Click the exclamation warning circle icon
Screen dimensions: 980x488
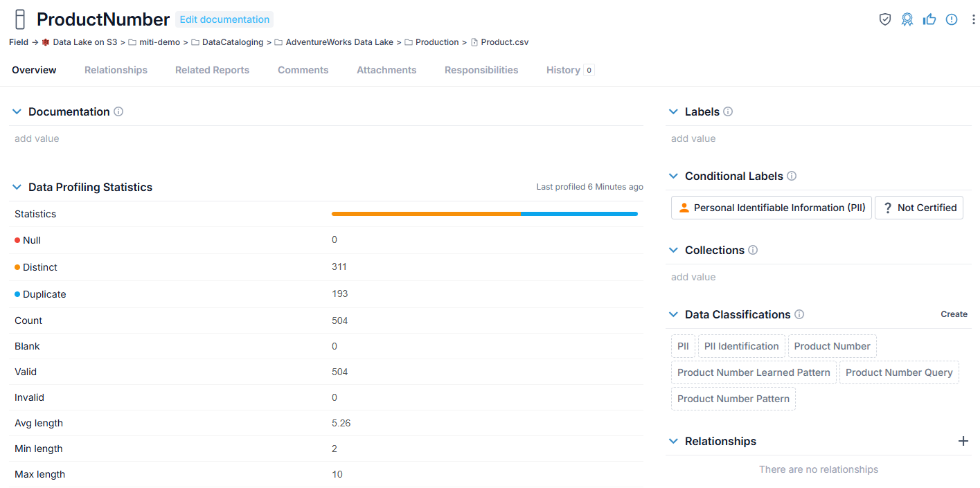(x=952, y=19)
